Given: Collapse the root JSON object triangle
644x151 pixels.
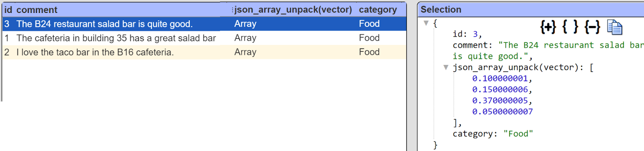Looking at the screenshot, I should pyautogui.click(x=426, y=23).
